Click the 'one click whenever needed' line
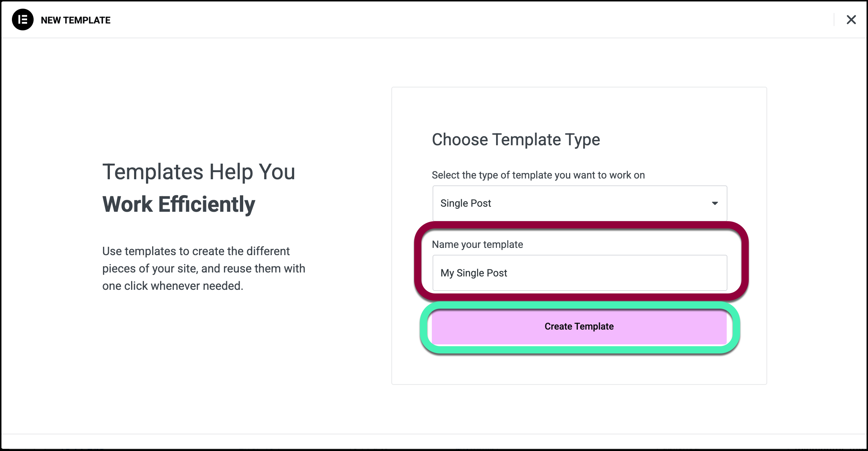Viewport: 868px width, 451px height. coord(172,286)
